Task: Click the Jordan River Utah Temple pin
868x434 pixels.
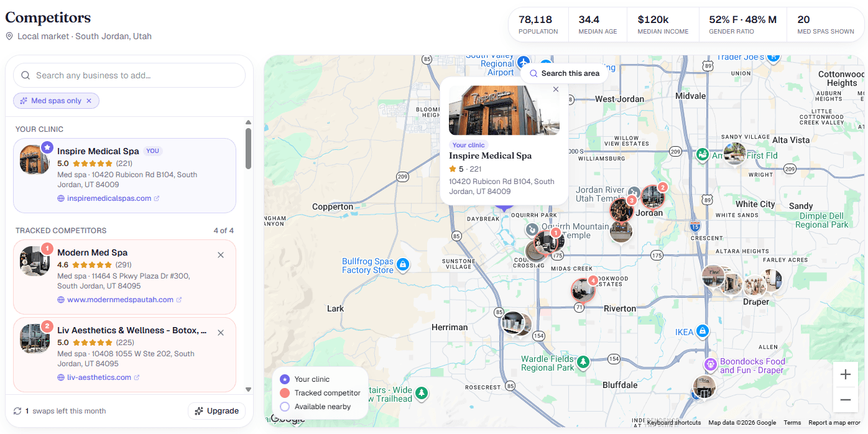Action: pos(634,193)
